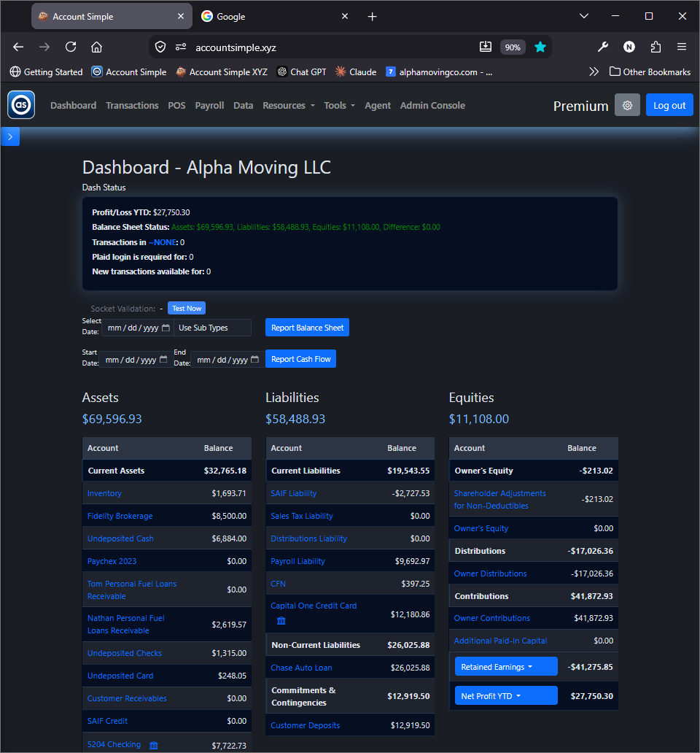This screenshot has height=753, width=700.
Task: Open the Agent nav item
Action: click(x=378, y=106)
